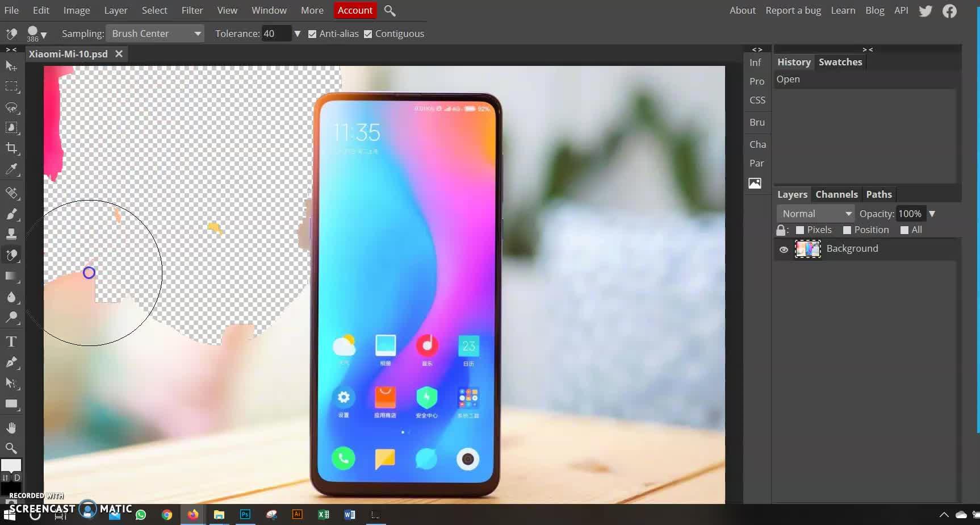Open the File menu

pos(11,10)
